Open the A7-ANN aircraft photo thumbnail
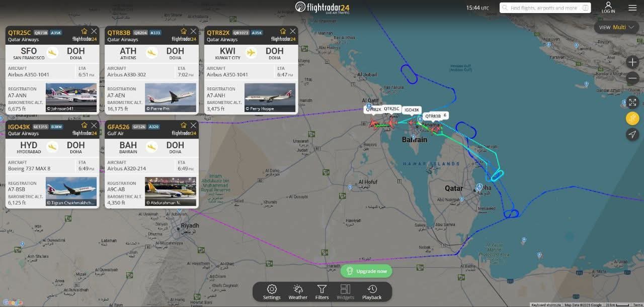This screenshot has height=307, width=644. click(71, 97)
